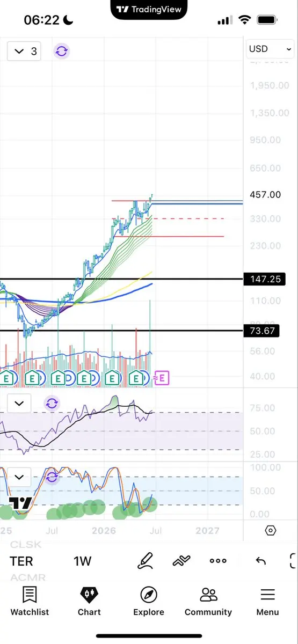Open the USD currency dropdown
The width and height of the screenshot is (298, 644).
270,49
